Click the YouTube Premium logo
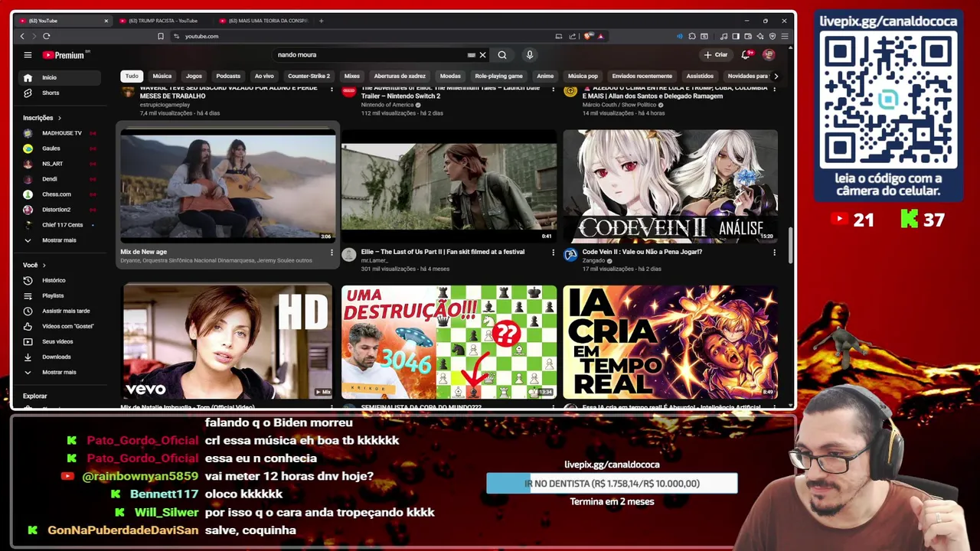The image size is (980, 551). (x=64, y=55)
